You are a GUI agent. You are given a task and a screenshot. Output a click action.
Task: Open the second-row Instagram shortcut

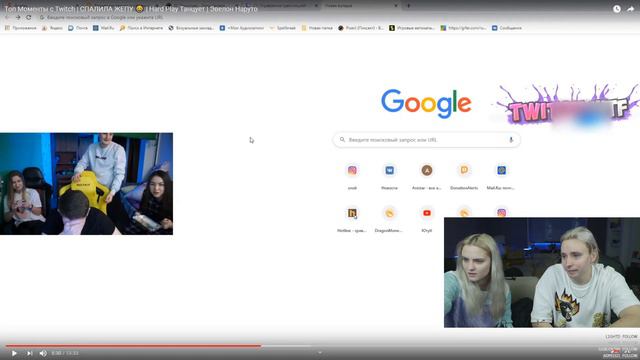tap(502, 212)
